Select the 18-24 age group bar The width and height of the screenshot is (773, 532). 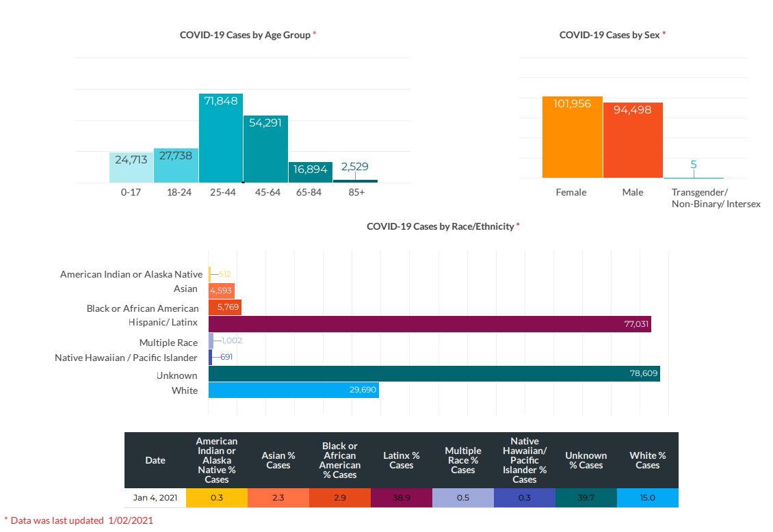pos(176,165)
